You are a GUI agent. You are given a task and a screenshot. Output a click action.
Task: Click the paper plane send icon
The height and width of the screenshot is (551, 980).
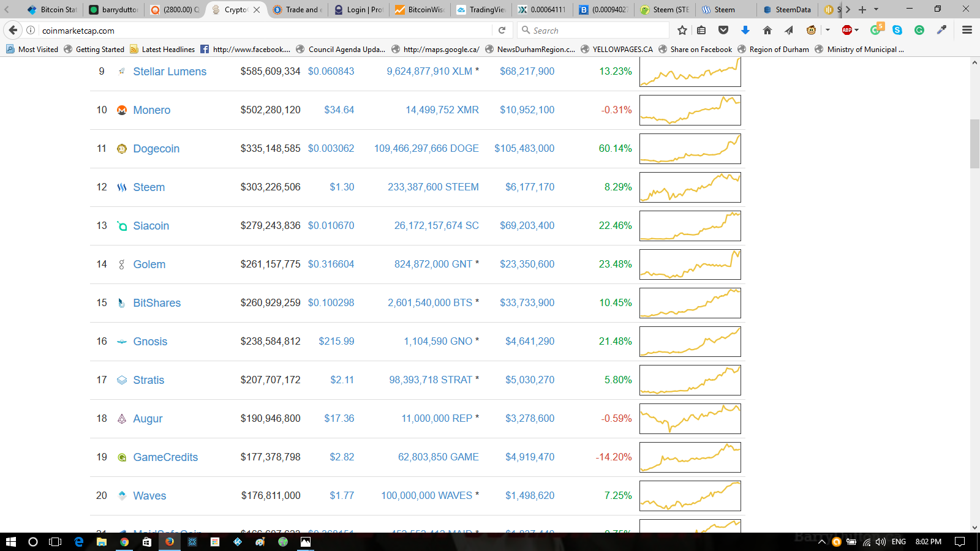pos(789,30)
